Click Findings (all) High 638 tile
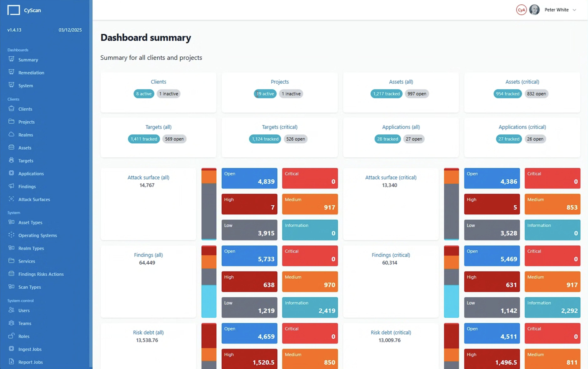This screenshot has width=588, height=369. pyautogui.click(x=249, y=282)
